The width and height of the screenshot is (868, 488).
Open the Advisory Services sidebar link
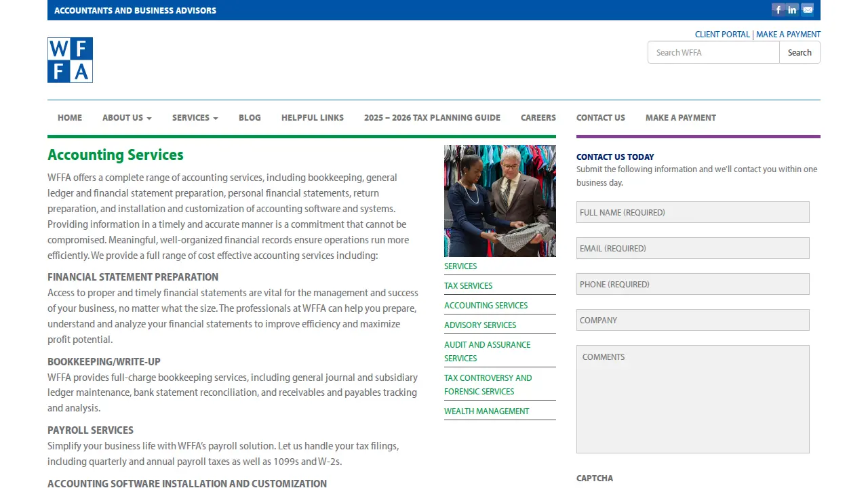480,325
